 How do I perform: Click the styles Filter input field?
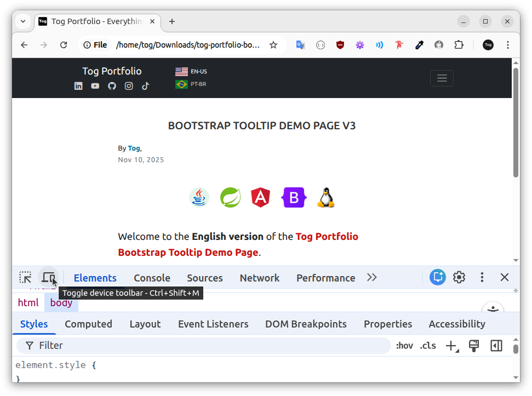pyautogui.click(x=204, y=346)
